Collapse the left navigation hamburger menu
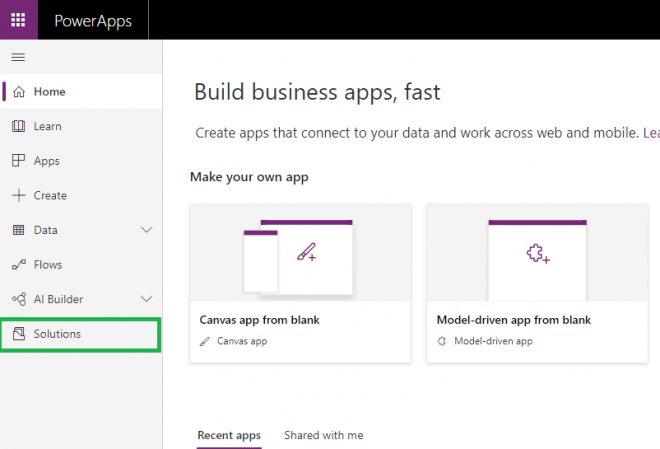Image resolution: width=660 pixels, height=449 pixels. click(18, 57)
